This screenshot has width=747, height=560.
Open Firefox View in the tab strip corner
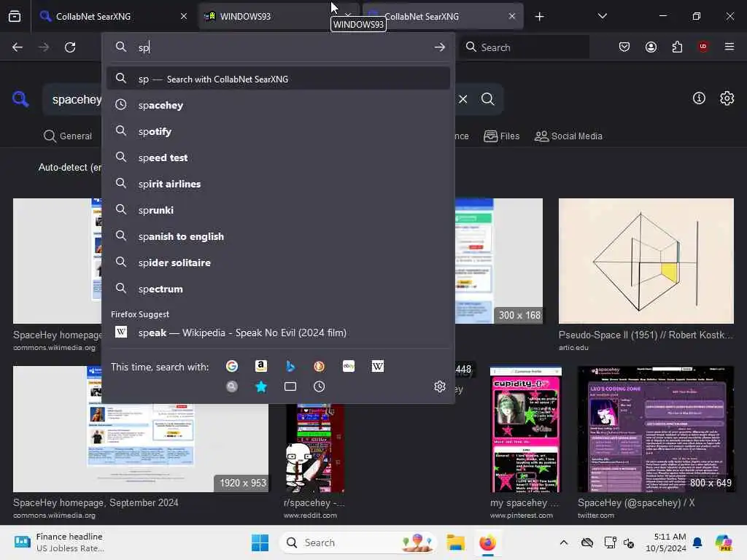click(15, 16)
